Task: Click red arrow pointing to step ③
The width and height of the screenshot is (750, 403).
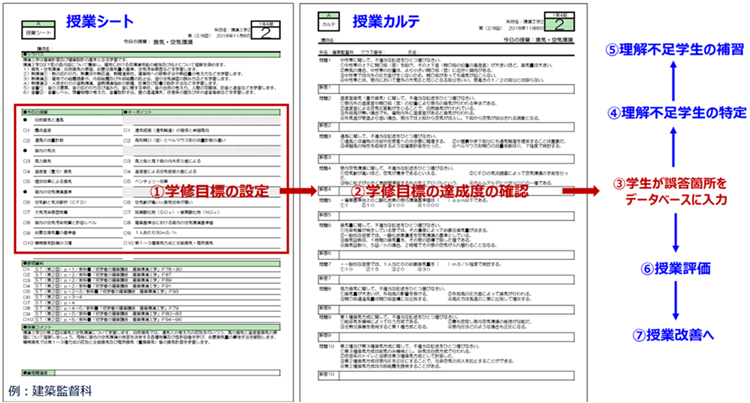Action: pyautogui.click(x=581, y=191)
